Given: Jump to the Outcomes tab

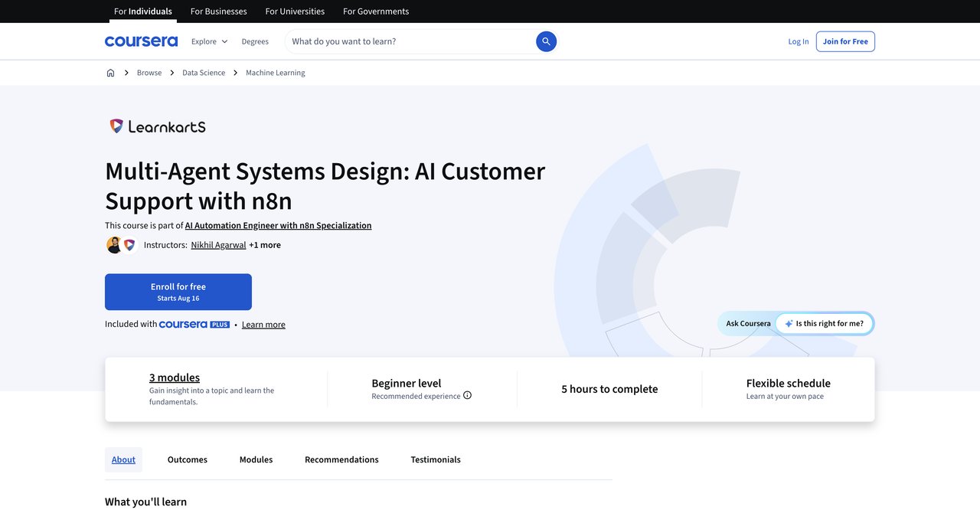Looking at the screenshot, I should (188, 459).
